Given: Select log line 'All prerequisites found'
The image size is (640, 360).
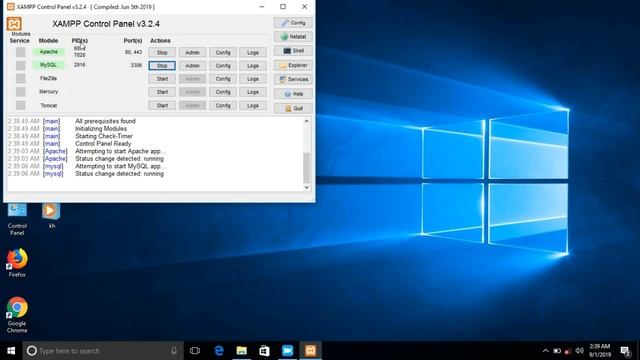Looking at the screenshot, I should [x=105, y=121].
